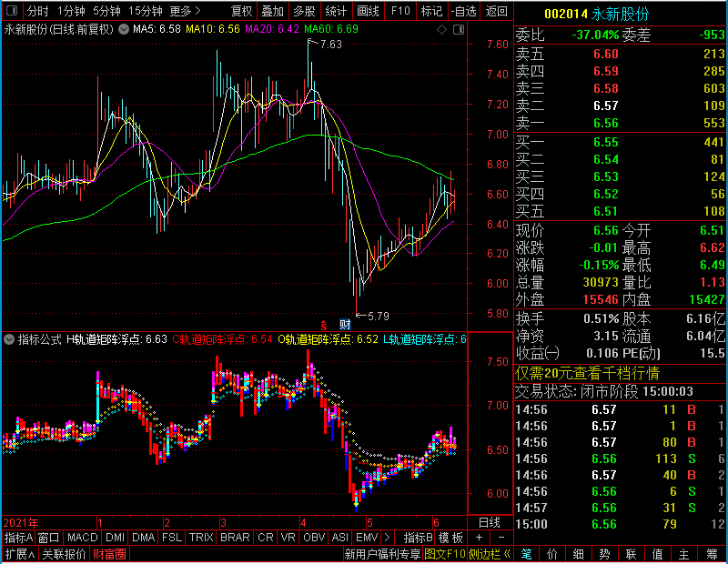Click the diamond icon above the chart
The height and width of the screenshot is (564, 728).
tap(441, 30)
